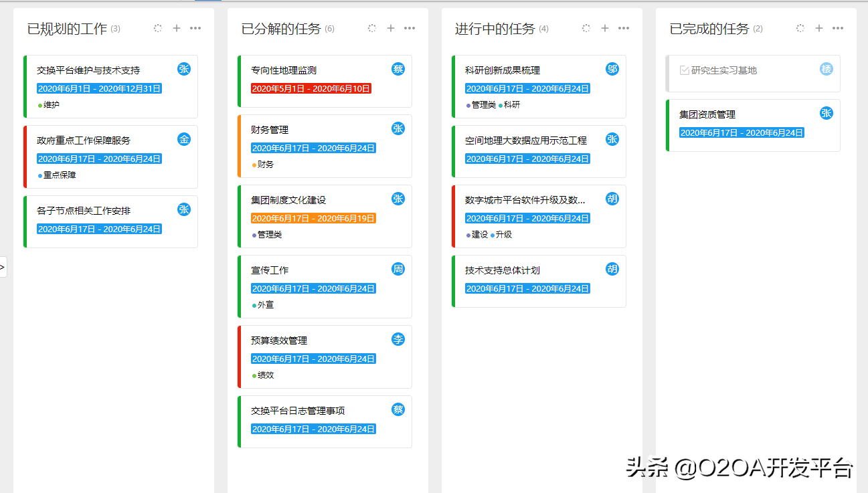868x493 pixels.
Task: Click 金 avatar on 政府重点工作保障服务 card
Action: 184,139
